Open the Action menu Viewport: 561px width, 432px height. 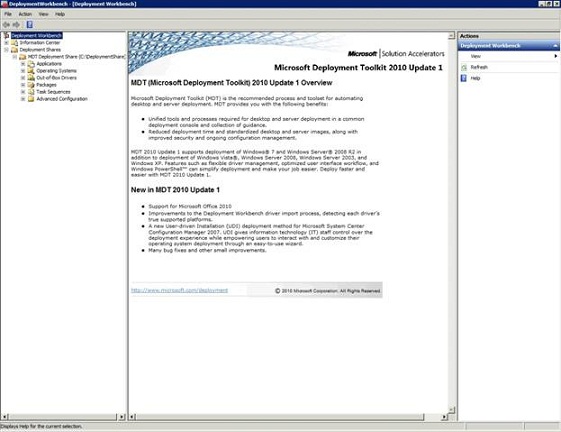pyautogui.click(x=25, y=14)
